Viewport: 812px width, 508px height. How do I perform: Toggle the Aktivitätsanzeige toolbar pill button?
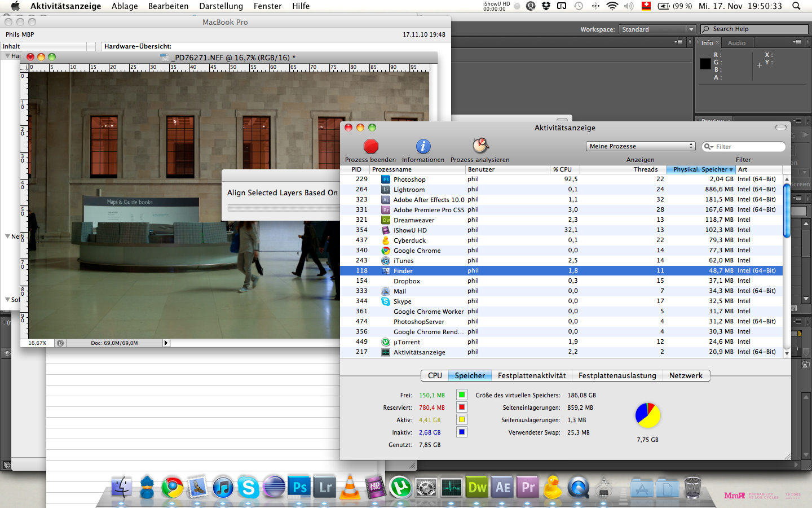[x=781, y=128]
